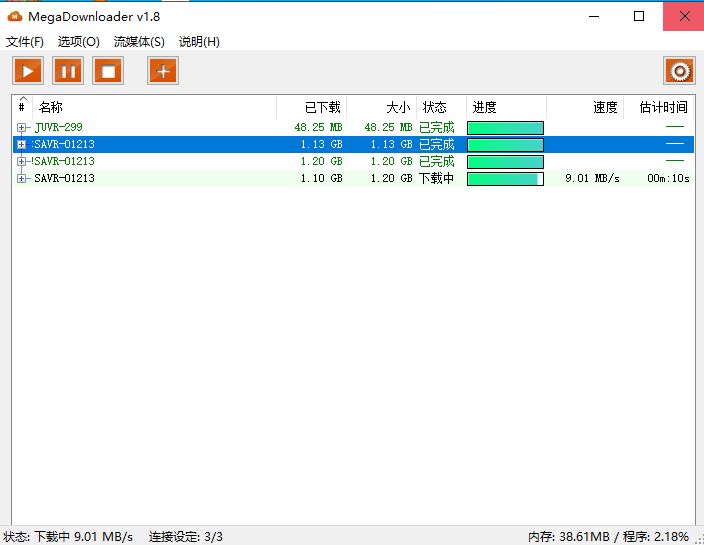This screenshot has width=704, height=545.
Task: Click the MegaDownloader app logo in title bar
Action: point(14,17)
